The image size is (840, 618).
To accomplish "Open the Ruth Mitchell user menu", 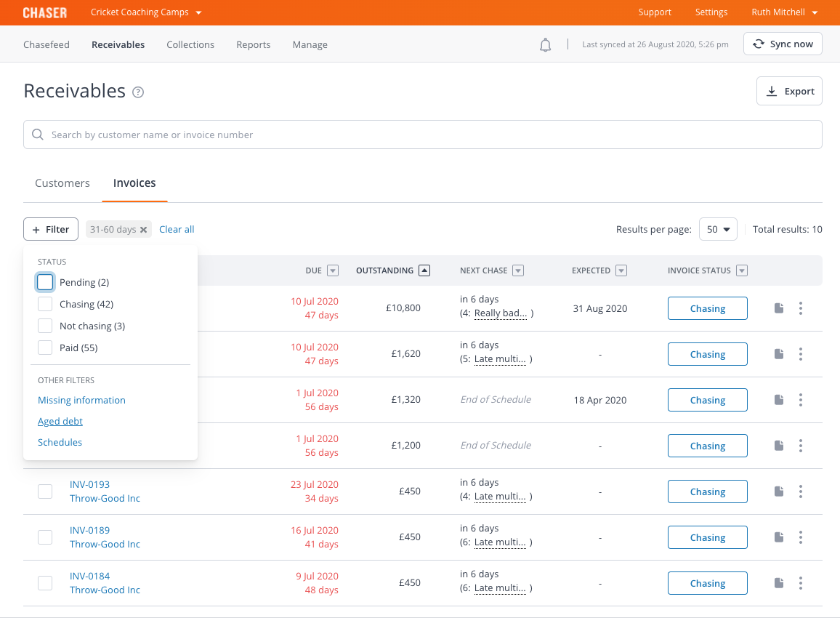I will click(x=784, y=12).
